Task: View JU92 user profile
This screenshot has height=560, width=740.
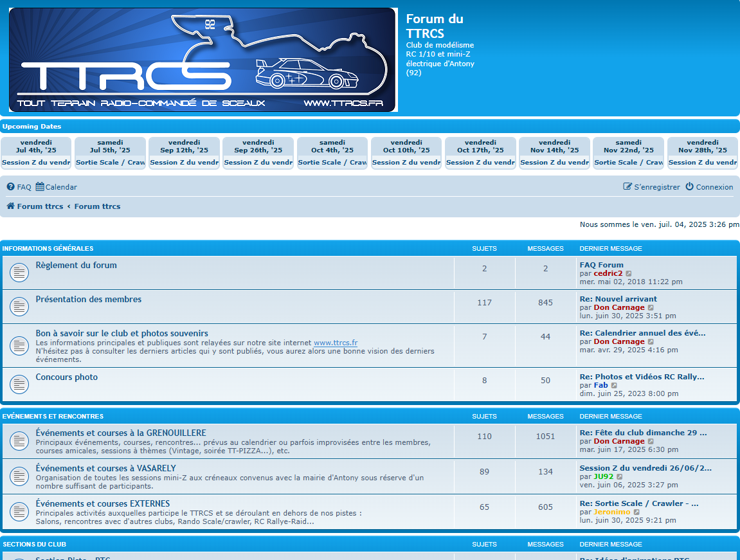Action: [x=604, y=477]
